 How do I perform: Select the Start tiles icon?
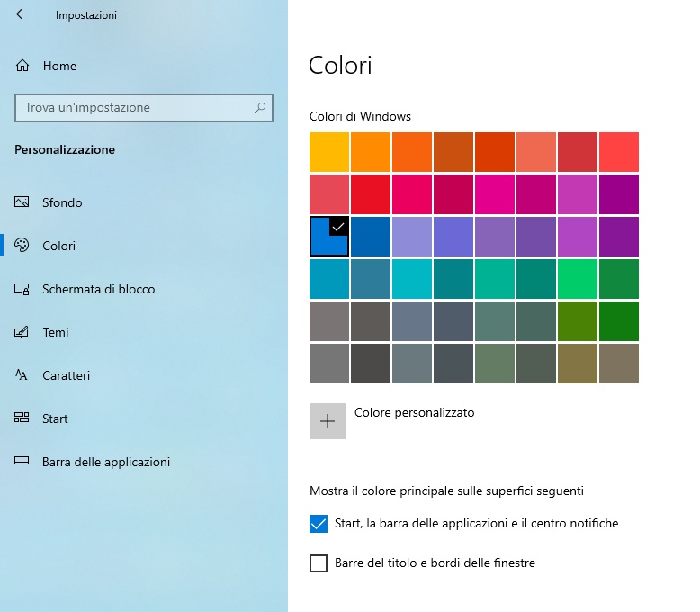(22, 418)
